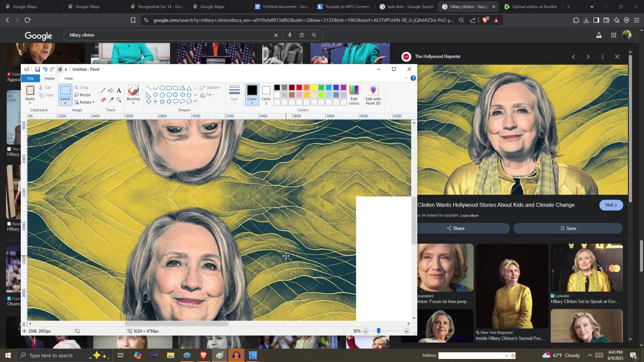
Task: Toggle the browser sidebar panel
Action: click(596, 20)
